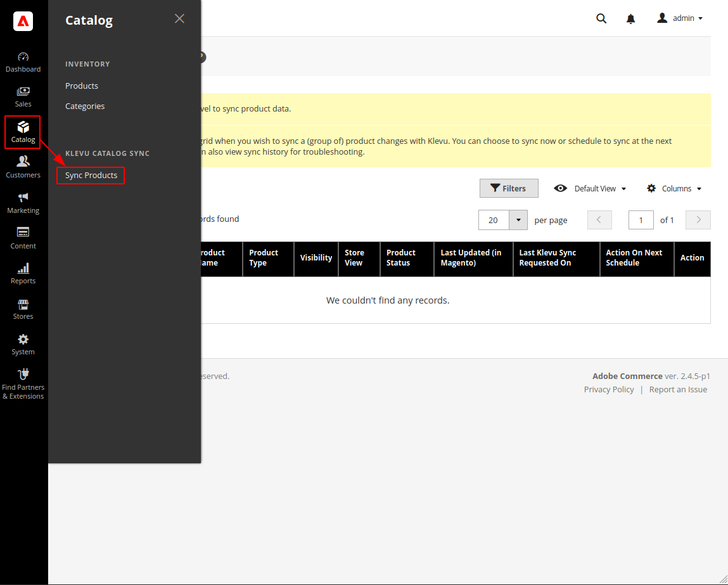Screen dimensions: 728x585
Task: Click the per page value field
Action: 494,220
